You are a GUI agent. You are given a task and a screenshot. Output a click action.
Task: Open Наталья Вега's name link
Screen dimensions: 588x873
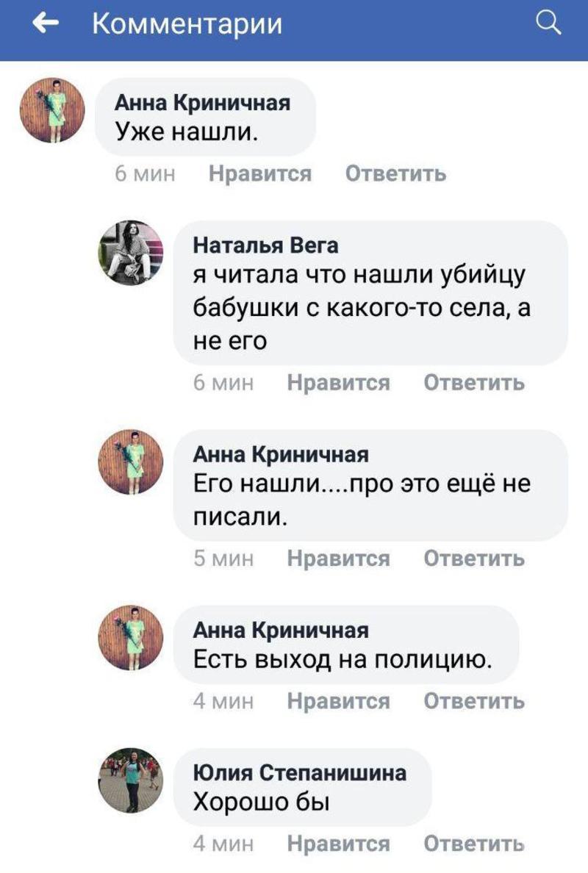click(x=265, y=245)
